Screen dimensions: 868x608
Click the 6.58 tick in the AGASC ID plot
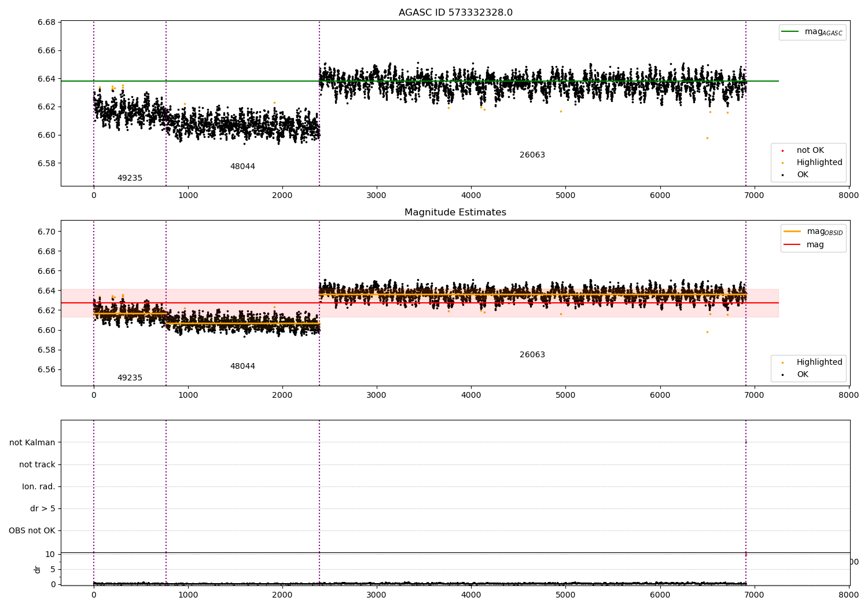47,163
